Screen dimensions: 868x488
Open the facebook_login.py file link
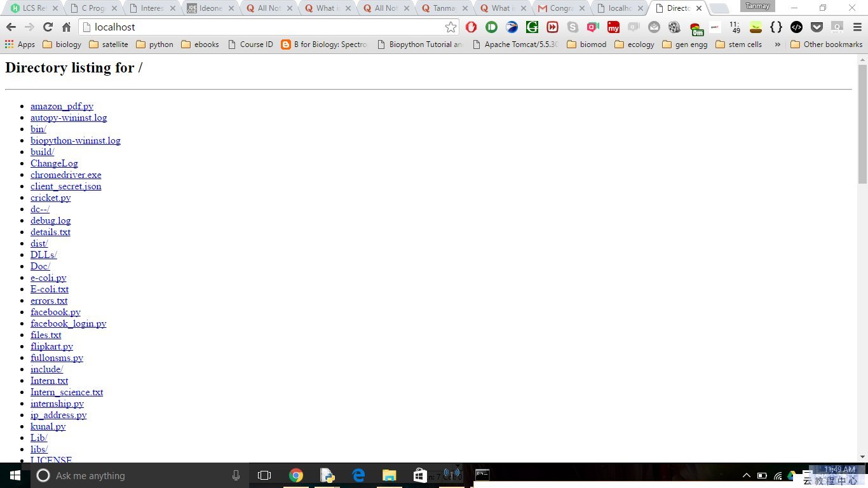[x=68, y=323]
